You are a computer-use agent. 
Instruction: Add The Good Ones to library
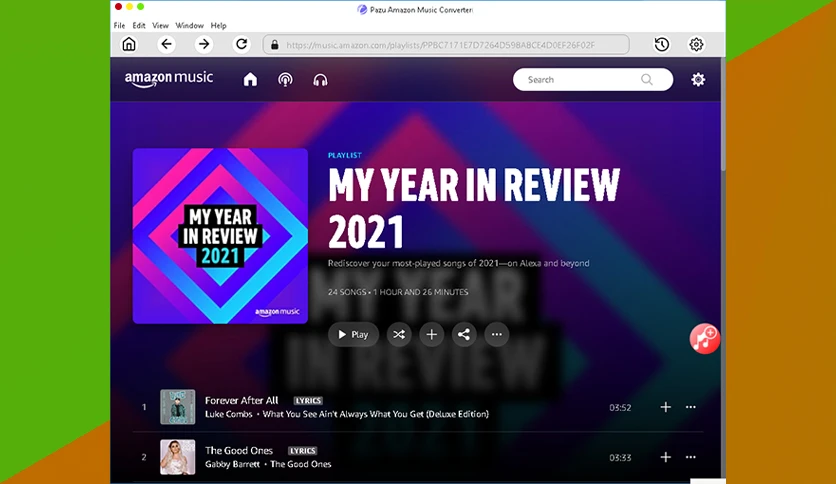665,457
